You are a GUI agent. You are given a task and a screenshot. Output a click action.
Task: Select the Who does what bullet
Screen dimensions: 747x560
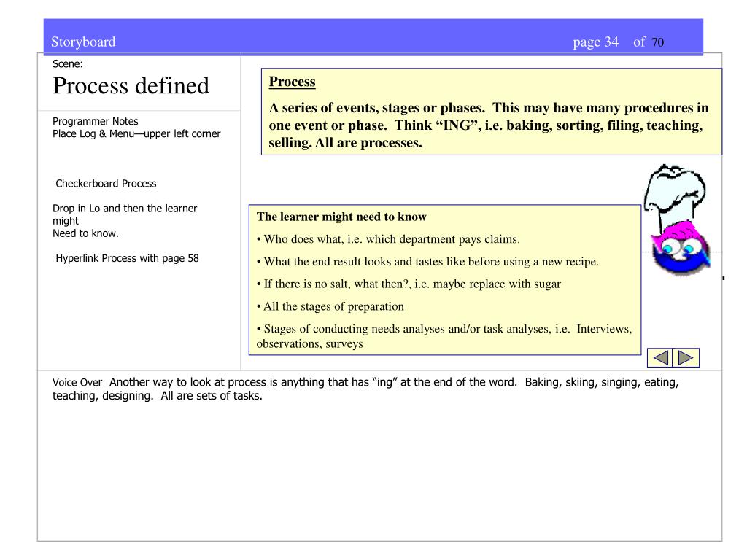click(388, 239)
